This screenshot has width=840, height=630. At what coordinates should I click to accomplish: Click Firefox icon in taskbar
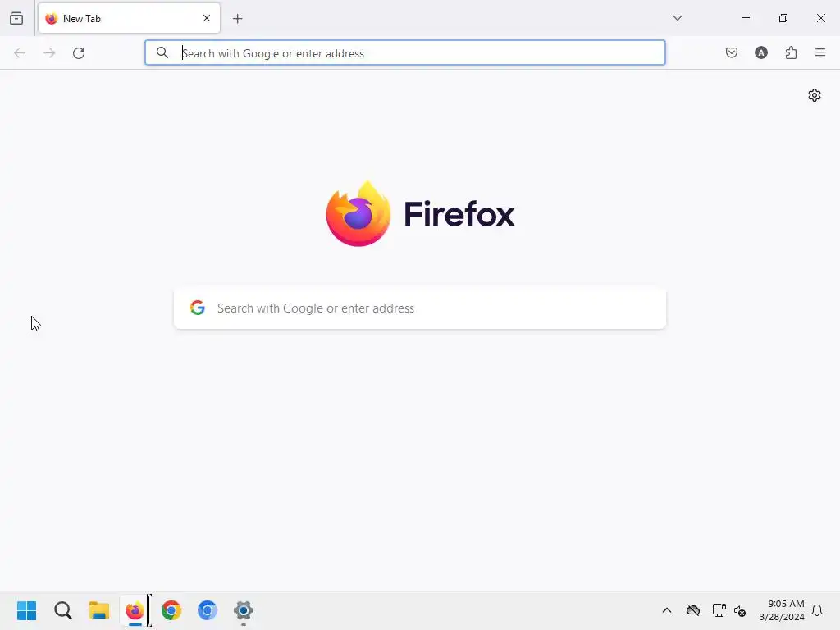[135, 610]
